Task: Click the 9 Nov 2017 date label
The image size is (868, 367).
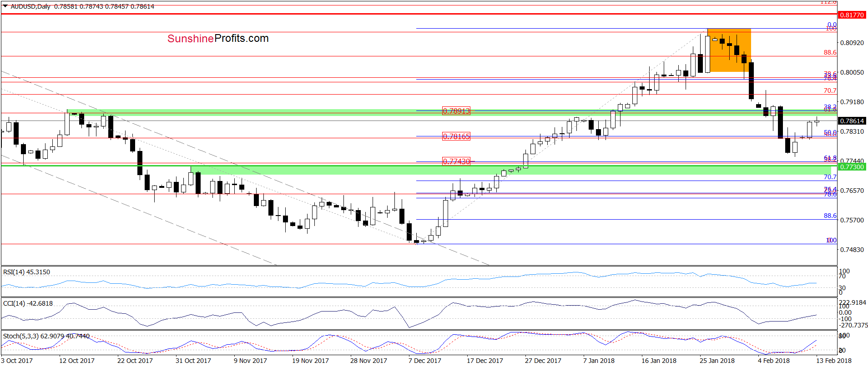Action: click(x=250, y=361)
